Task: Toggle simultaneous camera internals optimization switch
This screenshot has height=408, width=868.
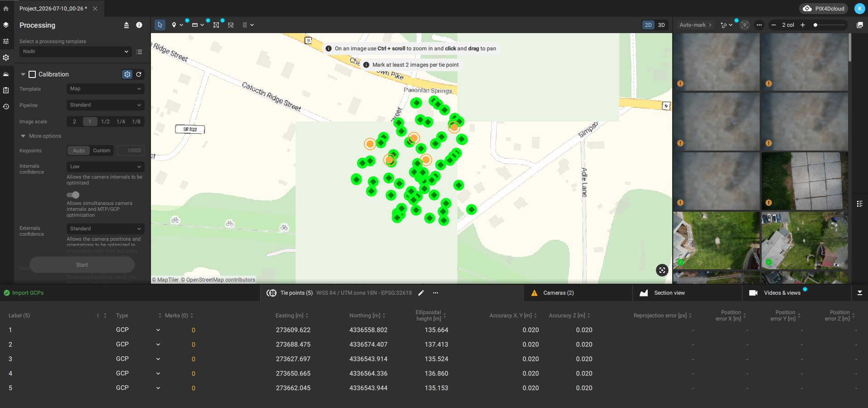Action: click(x=73, y=195)
